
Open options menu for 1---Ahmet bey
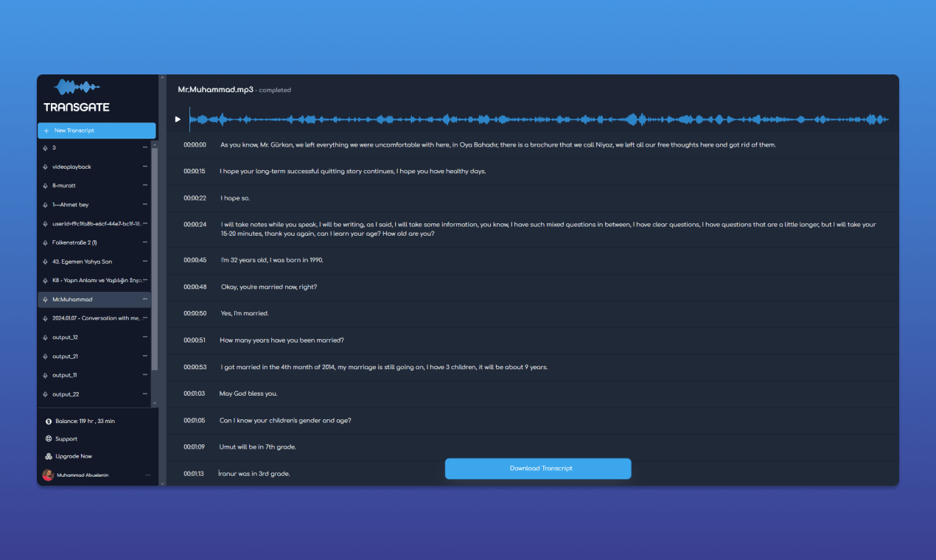pyautogui.click(x=145, y=205)
